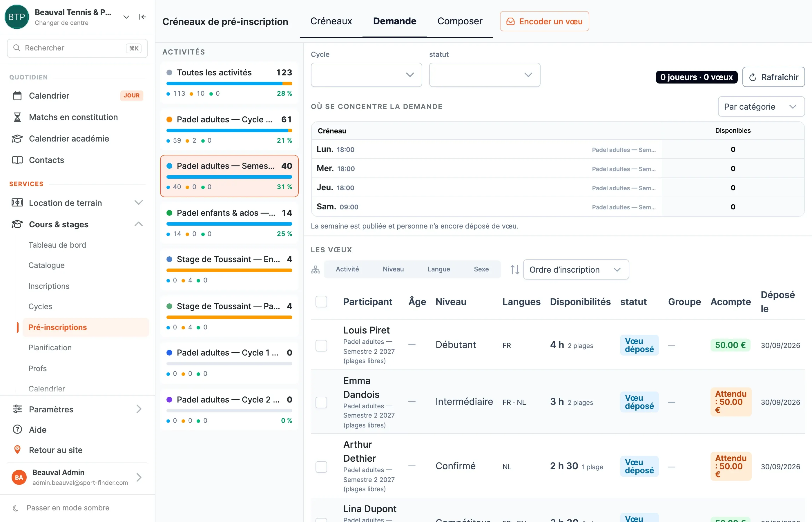812x522 pixels.
Task: Open the Par catégorie dropdown
Action: tap(761, 107)
